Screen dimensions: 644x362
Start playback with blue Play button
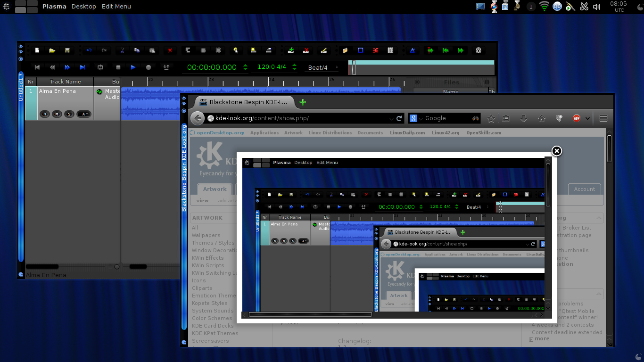click(133, 67)
